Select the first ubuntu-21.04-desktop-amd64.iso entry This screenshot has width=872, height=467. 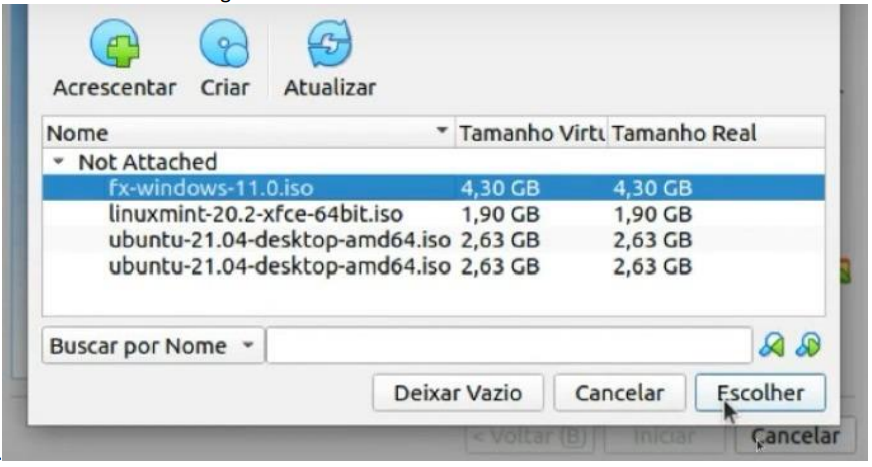pos(434,240)
